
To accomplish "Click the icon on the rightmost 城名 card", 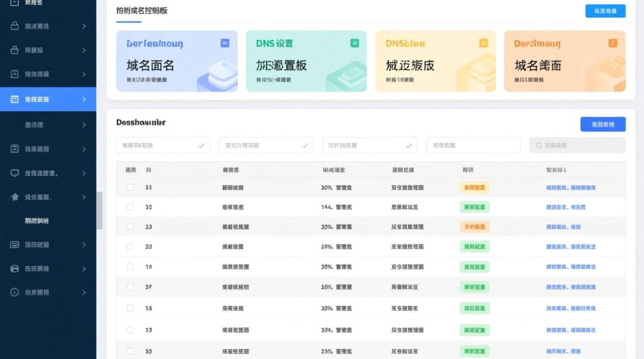I will coord(613,43).
